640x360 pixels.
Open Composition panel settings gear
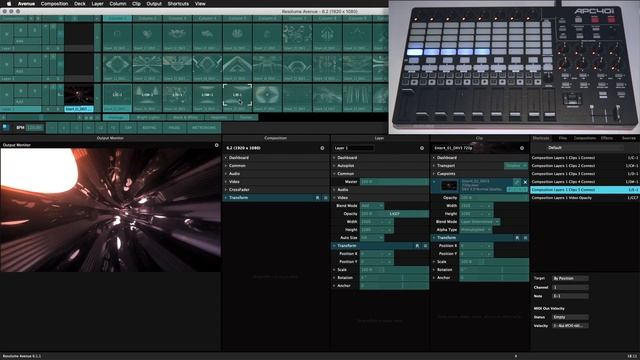322,148
